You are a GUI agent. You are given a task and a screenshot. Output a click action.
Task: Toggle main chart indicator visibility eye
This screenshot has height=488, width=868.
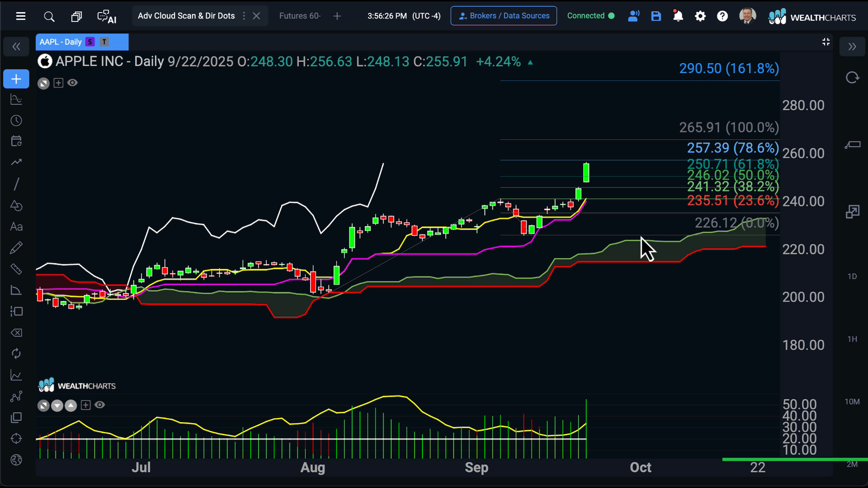coord(72,83)
